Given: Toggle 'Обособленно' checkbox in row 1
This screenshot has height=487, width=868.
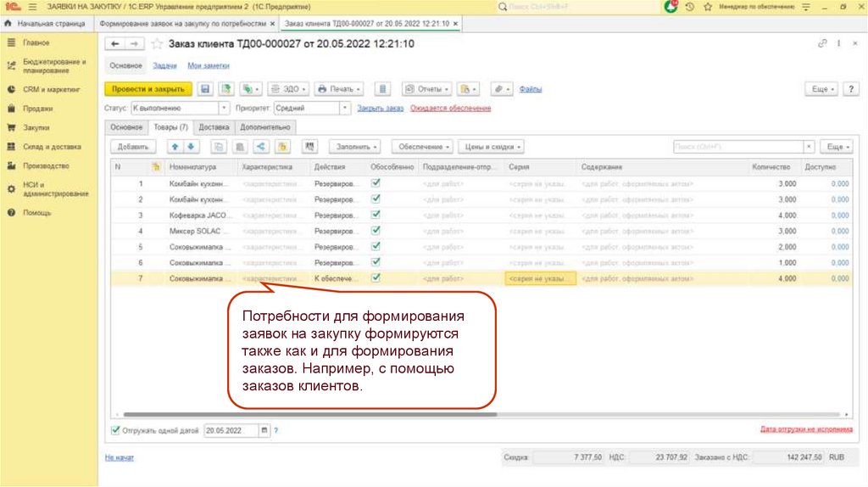Looking at the screenshot, I should [x=376, y=182].
